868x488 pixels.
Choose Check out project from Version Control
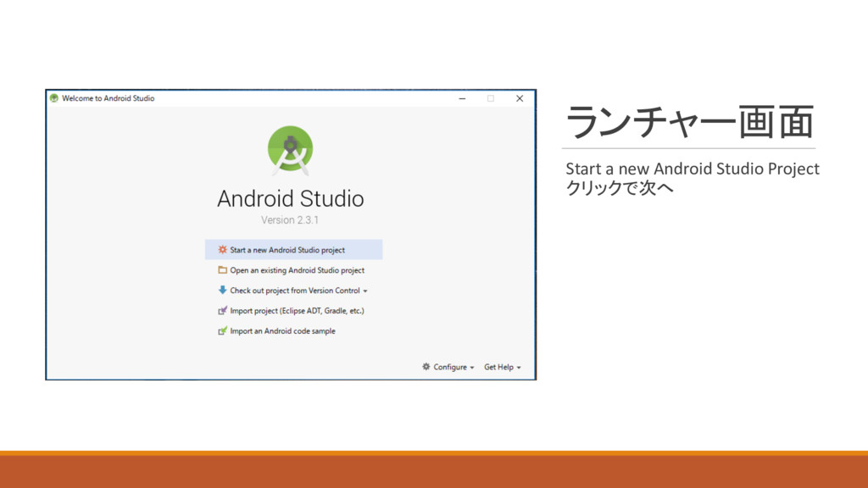pos(293,291)
